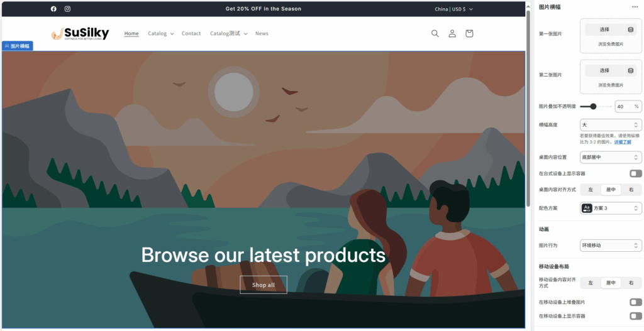Click the Facebook icon in announcement bar
Screen dimensions: 644x331
click(53, 9)
